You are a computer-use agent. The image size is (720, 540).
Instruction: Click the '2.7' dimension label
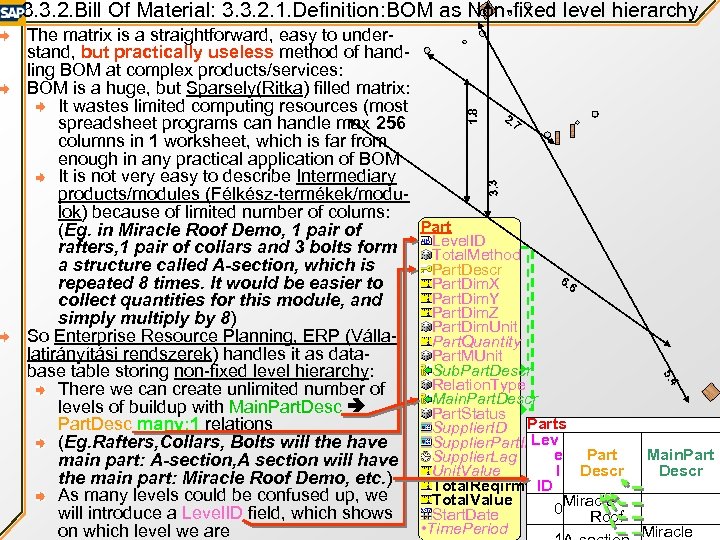click(512, 122)
